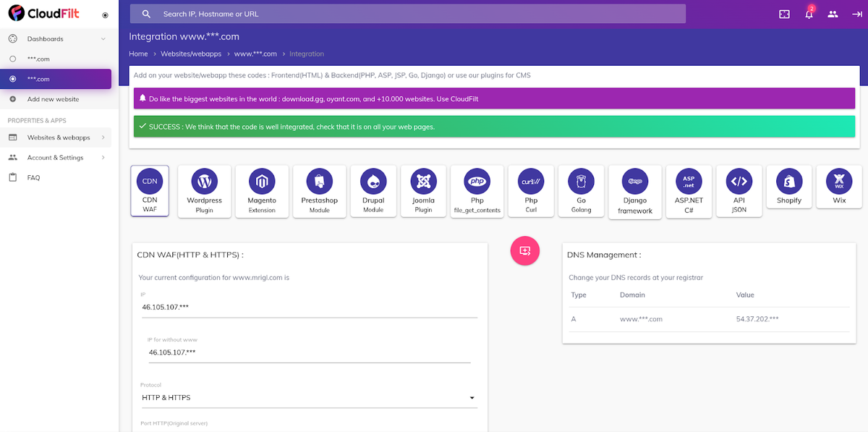868x432 pixels.
Task: Click the logout arrow icon
Action: tap(856, 13)
